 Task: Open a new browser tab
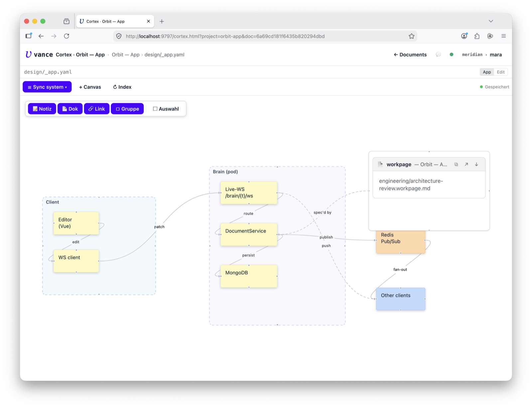162,21
